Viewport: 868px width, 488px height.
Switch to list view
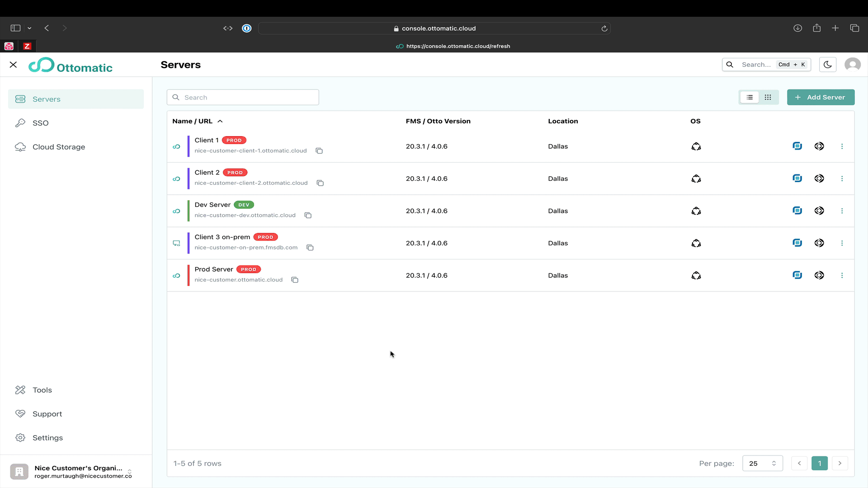pyautogui.click(x=750, y=97)
